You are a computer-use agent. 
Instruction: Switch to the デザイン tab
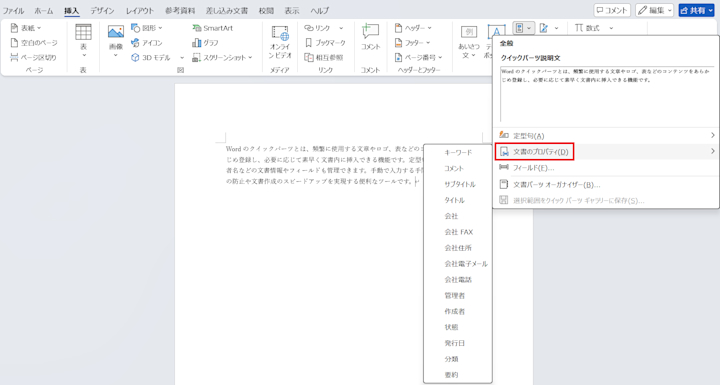[102, 11]
